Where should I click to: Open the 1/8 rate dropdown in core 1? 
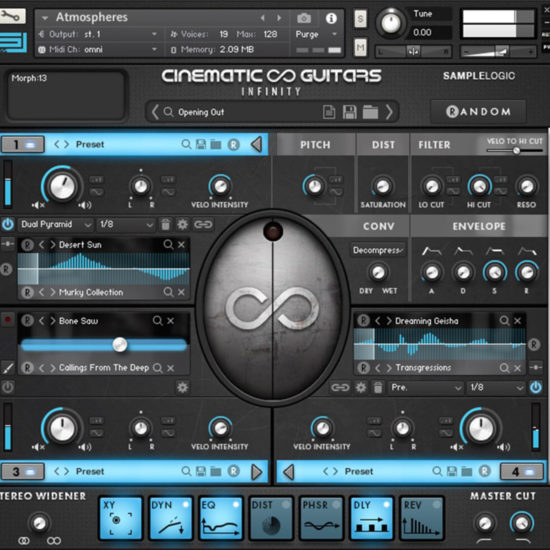[x=126, y=224]
